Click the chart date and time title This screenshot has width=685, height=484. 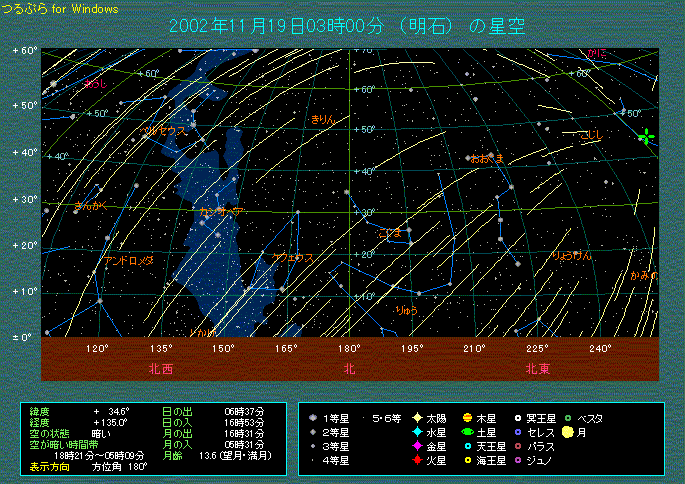(349, 25)
